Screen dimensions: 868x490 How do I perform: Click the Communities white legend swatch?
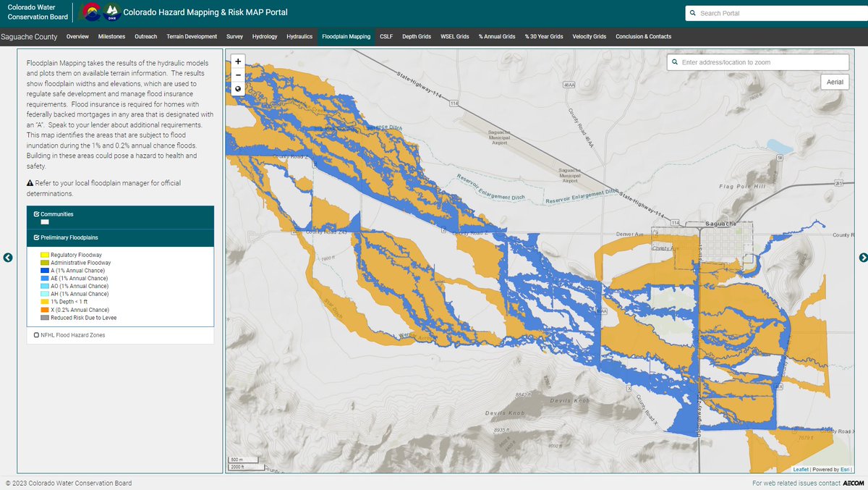point(44,222)
